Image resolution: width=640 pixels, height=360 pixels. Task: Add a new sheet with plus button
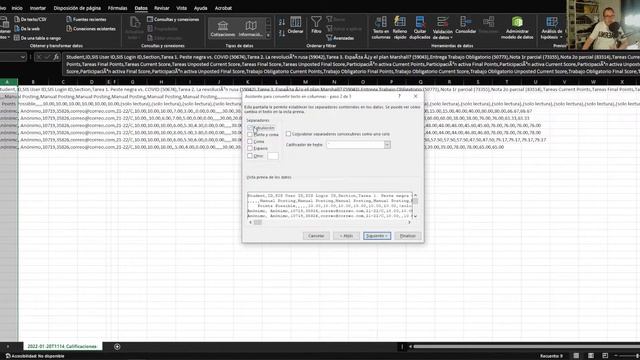coord(117,347)
